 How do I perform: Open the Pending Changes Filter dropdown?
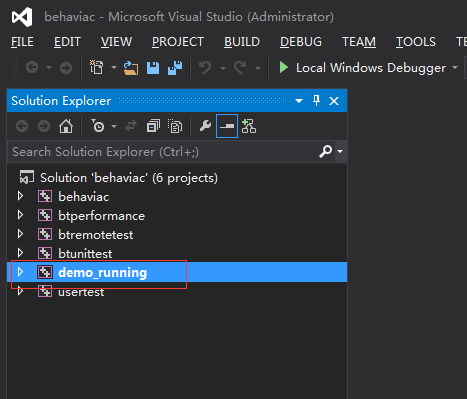tap(114, 126)
